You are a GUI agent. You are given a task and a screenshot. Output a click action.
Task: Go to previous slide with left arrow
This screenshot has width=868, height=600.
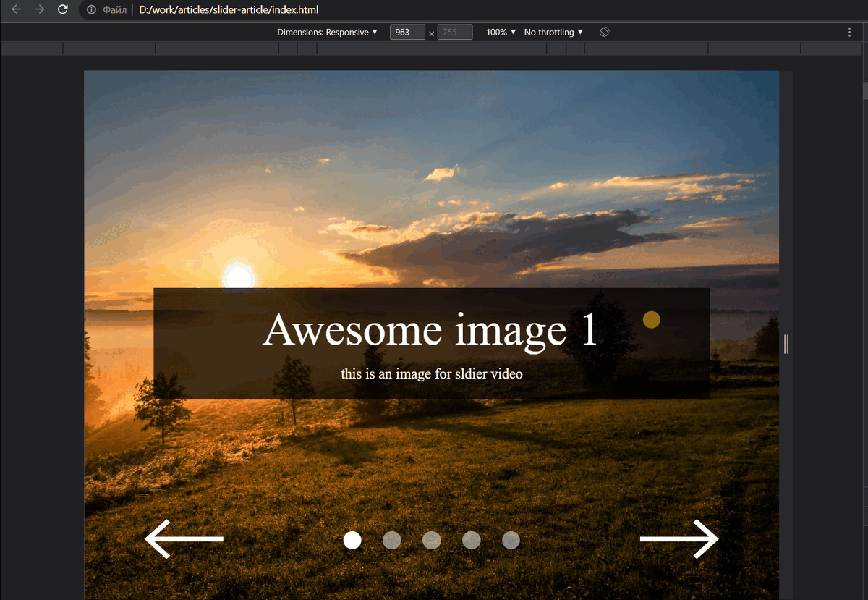pyautogui.click(x=184, y=539)
